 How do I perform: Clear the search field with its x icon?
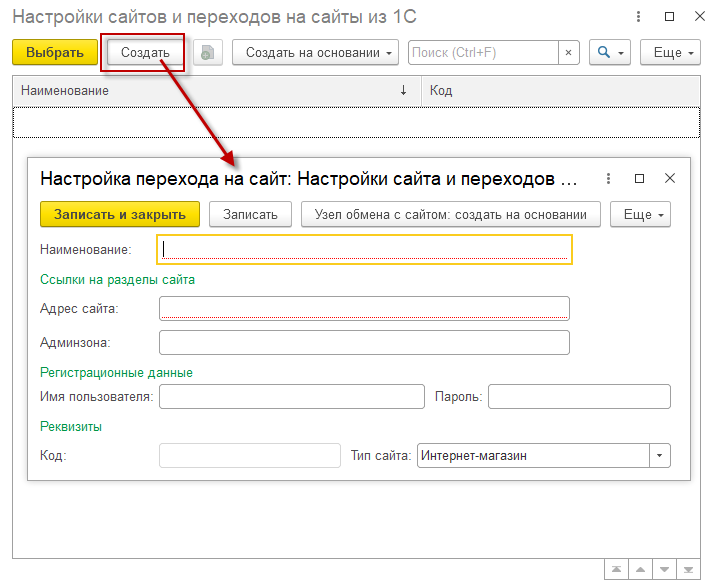(568, 53)
